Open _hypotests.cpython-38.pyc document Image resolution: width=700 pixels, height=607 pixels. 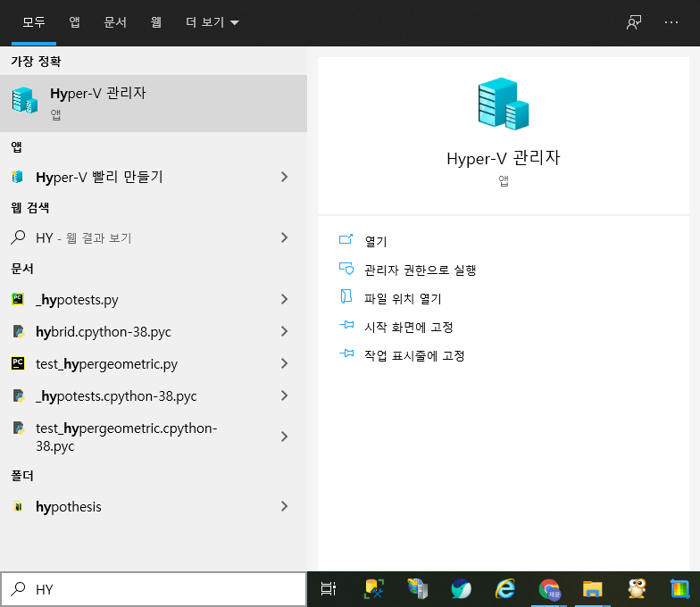154,395
